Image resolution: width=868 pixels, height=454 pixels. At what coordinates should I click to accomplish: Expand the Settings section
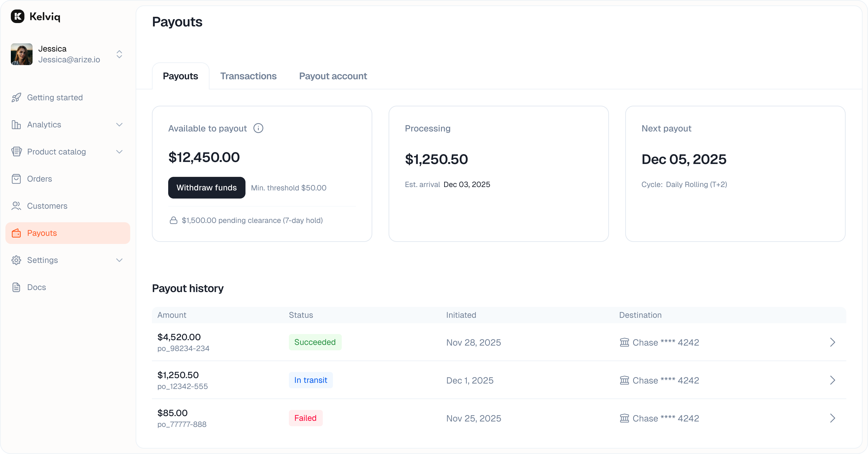(119, 260)
